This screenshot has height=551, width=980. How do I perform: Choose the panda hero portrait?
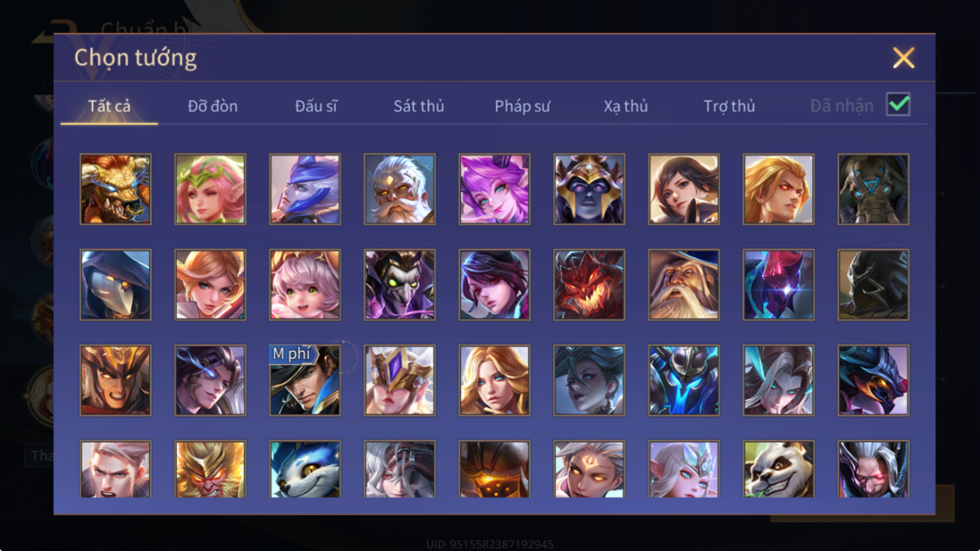(778, 469)
